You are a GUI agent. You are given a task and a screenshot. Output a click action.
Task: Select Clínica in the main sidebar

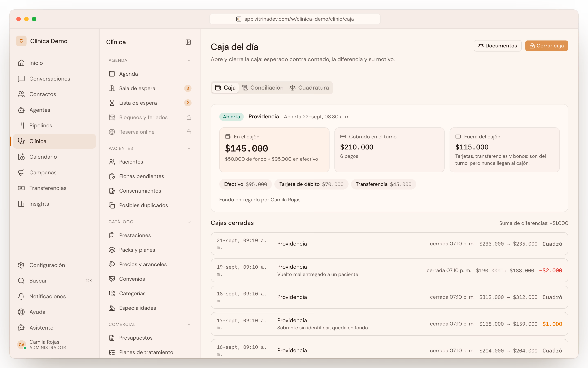tap(55, 141)
